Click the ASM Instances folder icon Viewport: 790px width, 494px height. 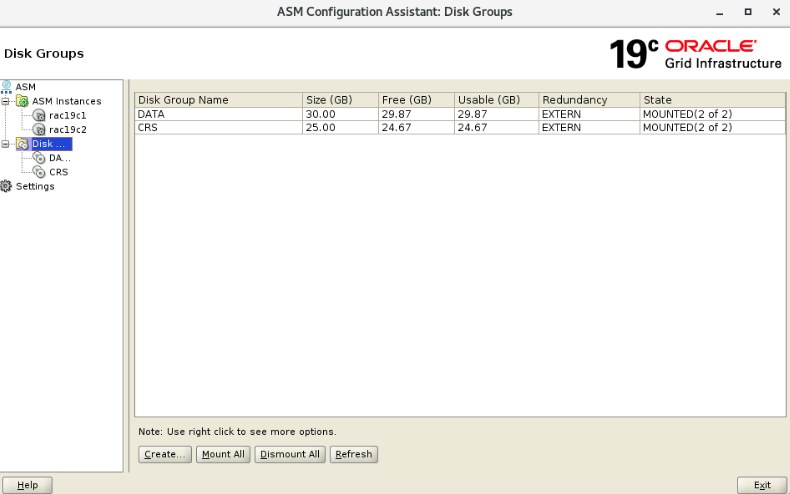tap(22, 101)
